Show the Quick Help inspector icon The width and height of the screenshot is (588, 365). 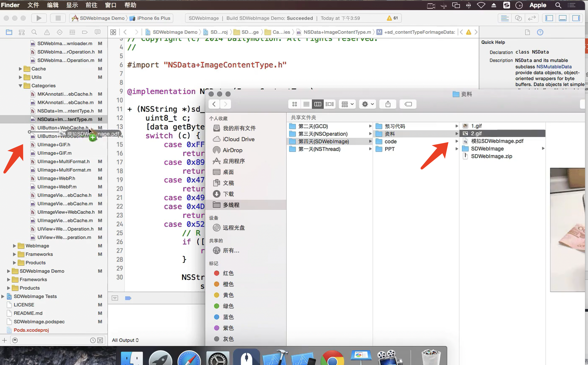click(x=540, y=32)
